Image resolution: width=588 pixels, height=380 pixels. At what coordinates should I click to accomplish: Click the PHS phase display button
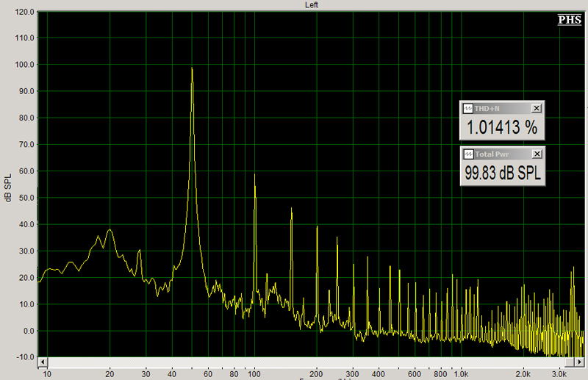click(569, 20)
